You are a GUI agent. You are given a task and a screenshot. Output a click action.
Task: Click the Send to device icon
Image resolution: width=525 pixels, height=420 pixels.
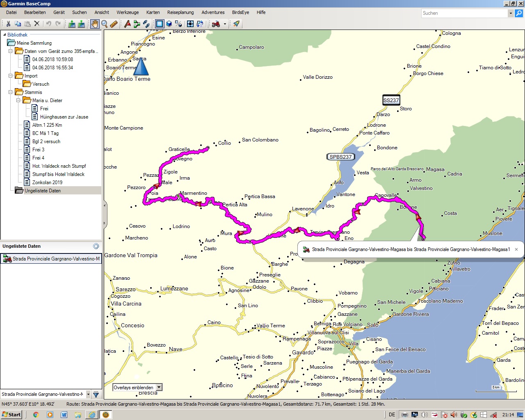pos(72,24)
